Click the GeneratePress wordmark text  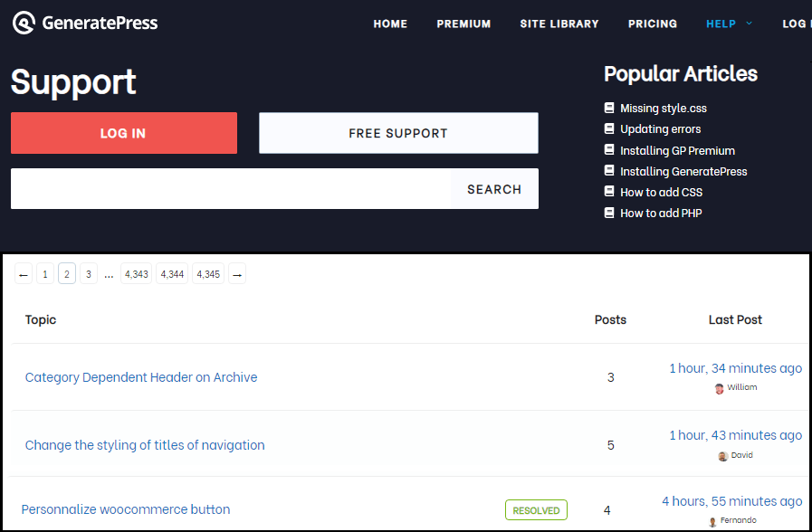coord(100,23)
